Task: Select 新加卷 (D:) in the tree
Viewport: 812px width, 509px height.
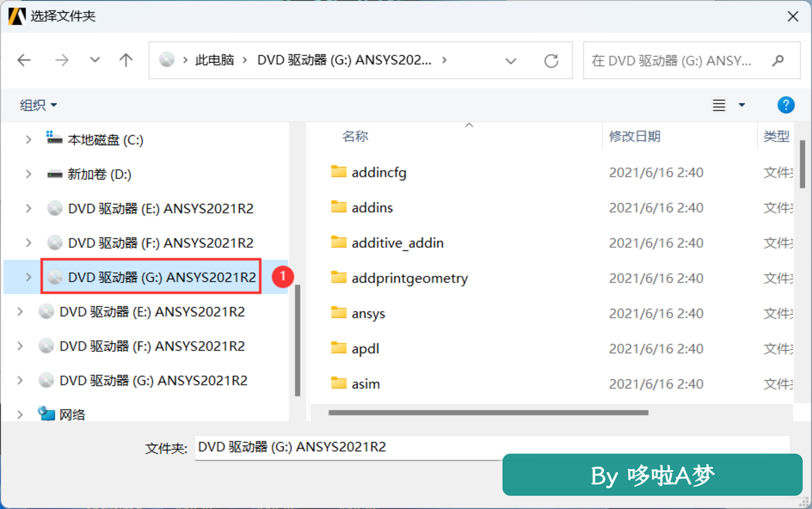Action: point(99,174)
